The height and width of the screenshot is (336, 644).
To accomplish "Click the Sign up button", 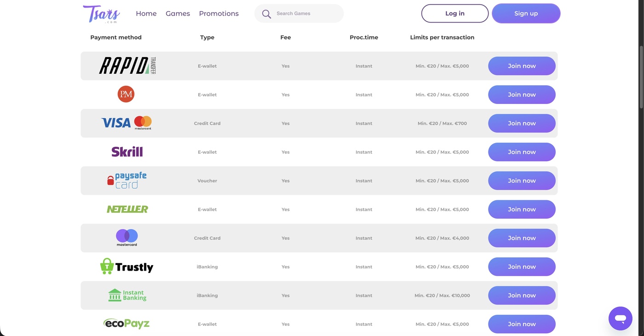I will click(x=526, y=13).
